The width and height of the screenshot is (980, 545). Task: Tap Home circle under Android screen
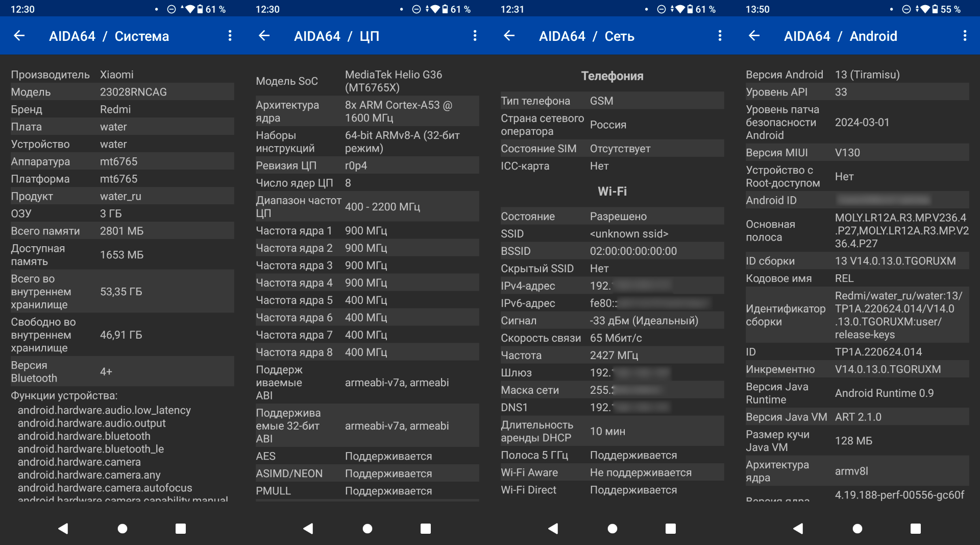tap(857, 529)
